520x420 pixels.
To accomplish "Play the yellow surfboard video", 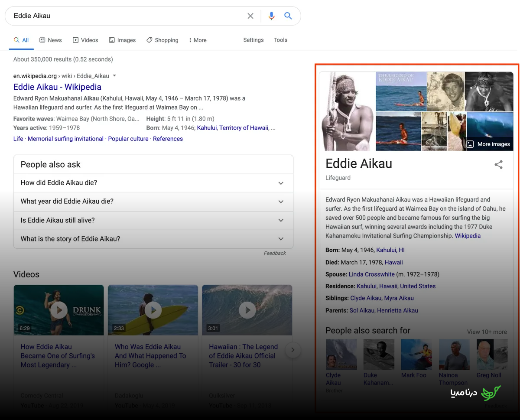I will [153, 310].
